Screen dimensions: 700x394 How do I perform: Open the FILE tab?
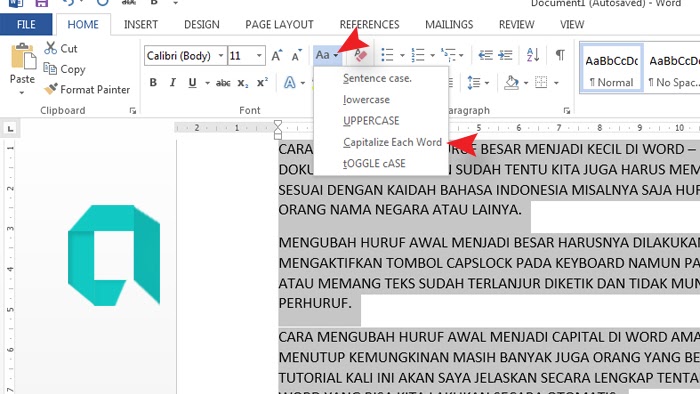pos(26,25)
